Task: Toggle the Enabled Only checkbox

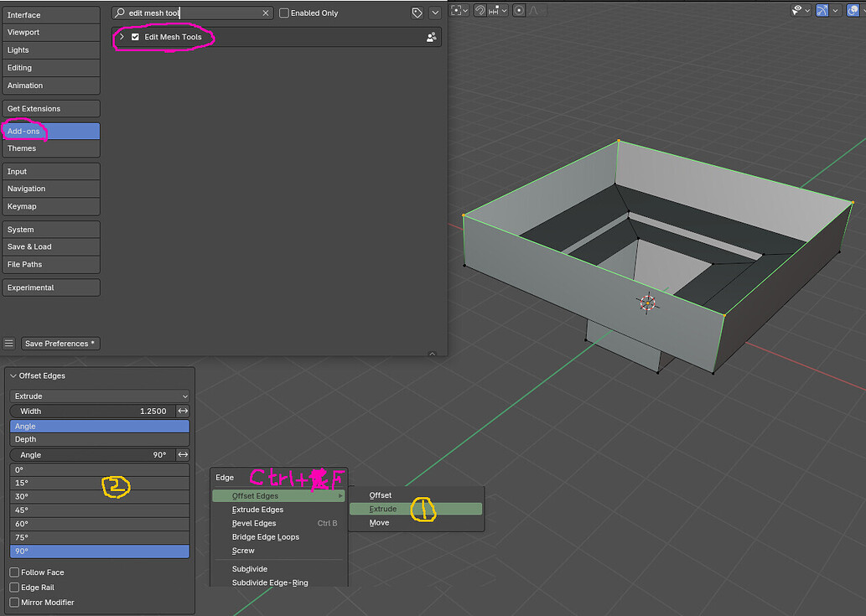Action: (284, 13)
